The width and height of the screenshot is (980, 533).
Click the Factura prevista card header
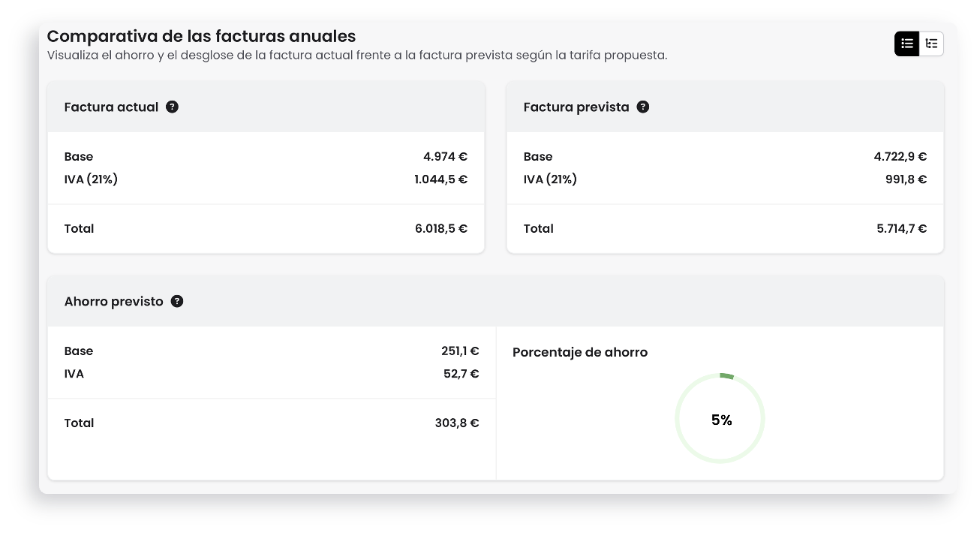click(x=725, y=107)
